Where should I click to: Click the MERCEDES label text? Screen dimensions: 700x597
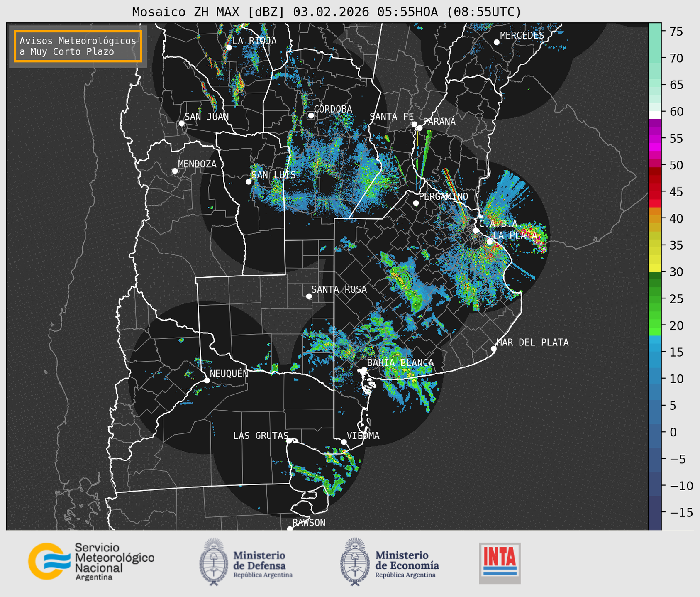coord(522,36)
